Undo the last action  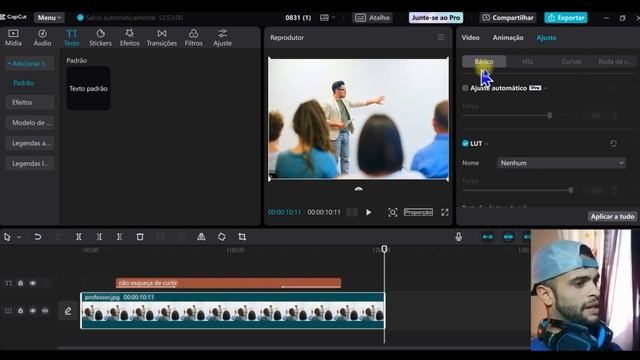[x=38, y=237]
